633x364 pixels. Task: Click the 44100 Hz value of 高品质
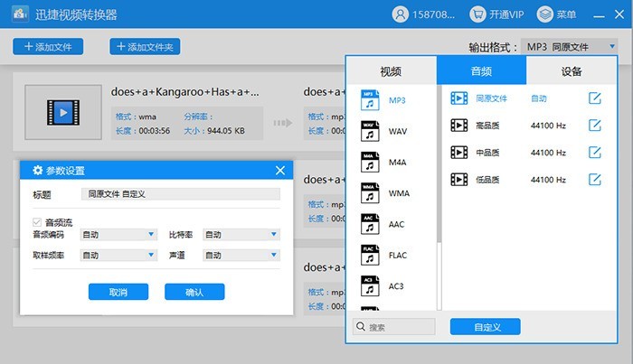coord(548,126)
